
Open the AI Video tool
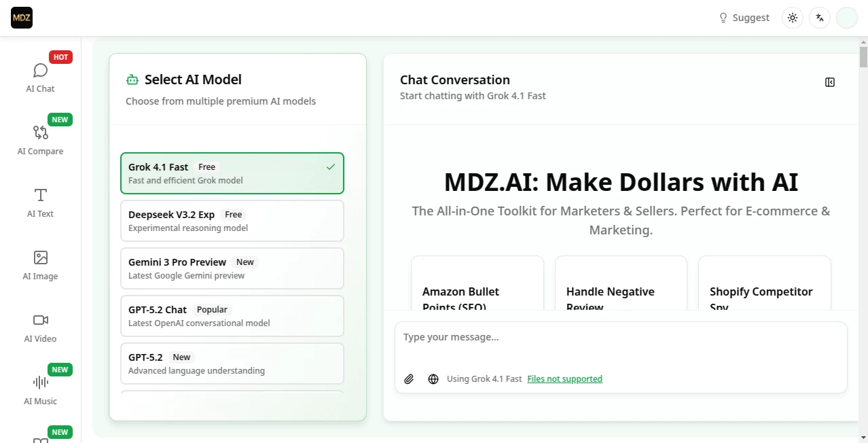[x=40, y=327]
